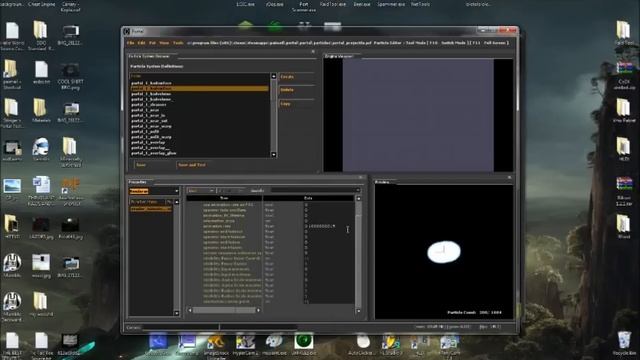640x360 pixels.
Task: Click the Operator Name column header
Action: click(147, 202)
